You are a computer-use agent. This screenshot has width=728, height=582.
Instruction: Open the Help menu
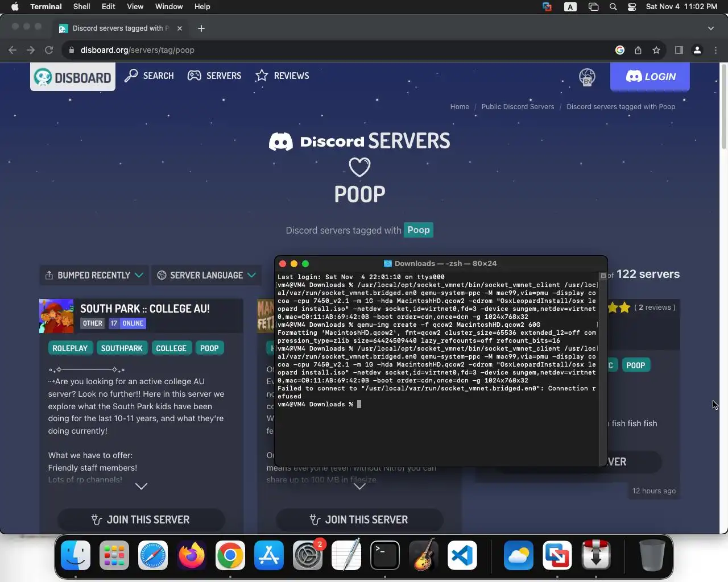[x=202, y=7]
